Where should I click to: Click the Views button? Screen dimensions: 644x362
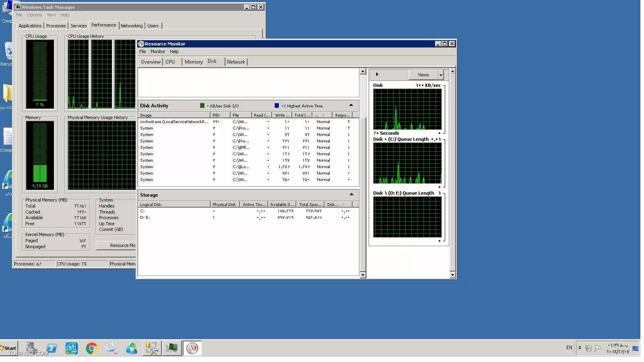(x=423, y=75)
